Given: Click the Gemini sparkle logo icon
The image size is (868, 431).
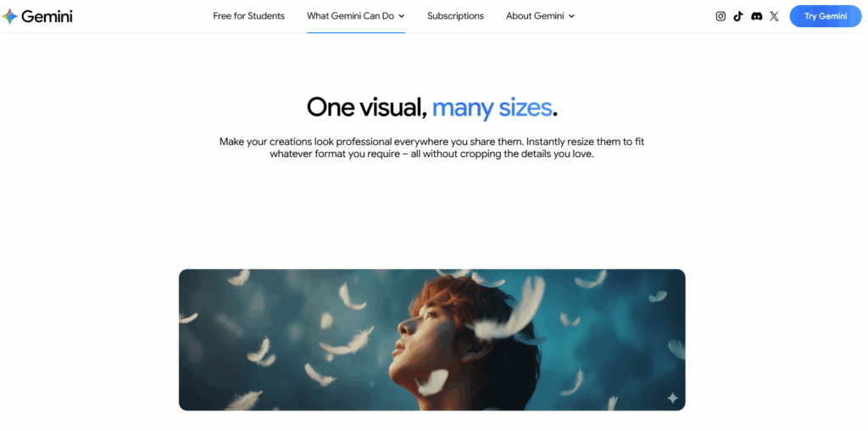Looking at the screenshot, I should click(9, 17).
